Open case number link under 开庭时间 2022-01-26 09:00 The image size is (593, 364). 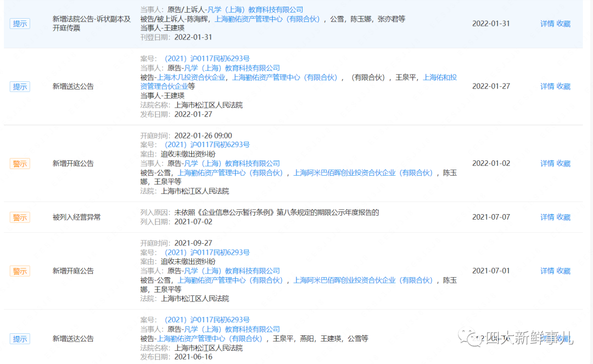click(x=207, y=145)
